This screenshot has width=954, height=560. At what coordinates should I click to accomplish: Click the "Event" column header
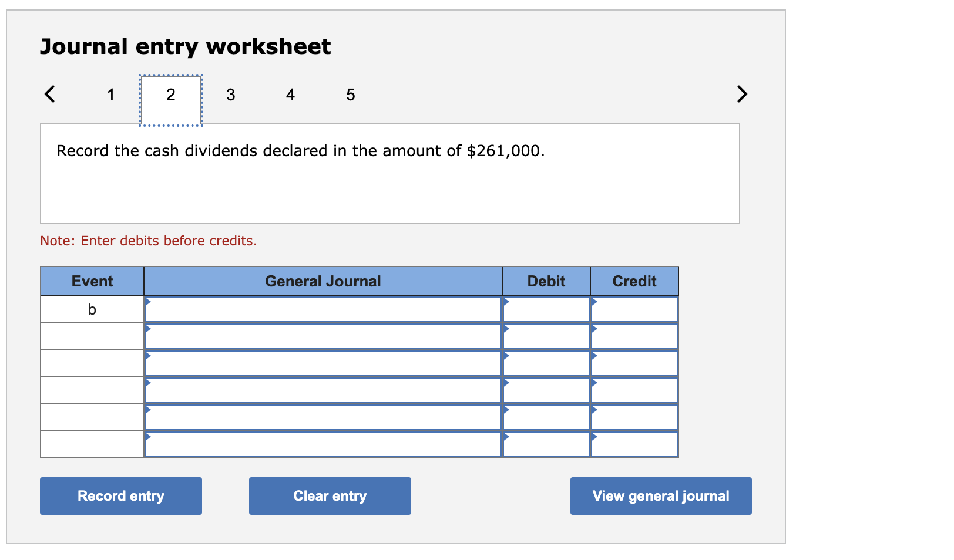pyautogui.click(x=92, y=281)
